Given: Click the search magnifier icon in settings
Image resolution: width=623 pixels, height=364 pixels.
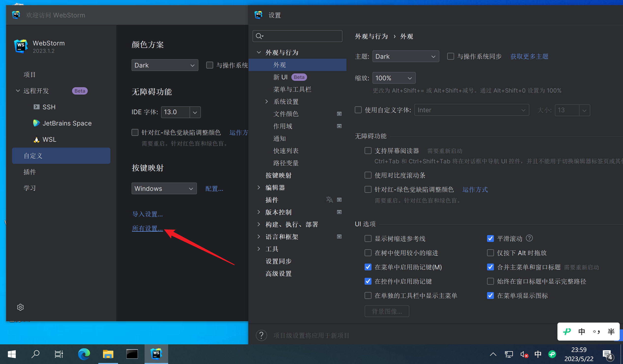Looking at the screenshot, I should [x=259, y=36].
